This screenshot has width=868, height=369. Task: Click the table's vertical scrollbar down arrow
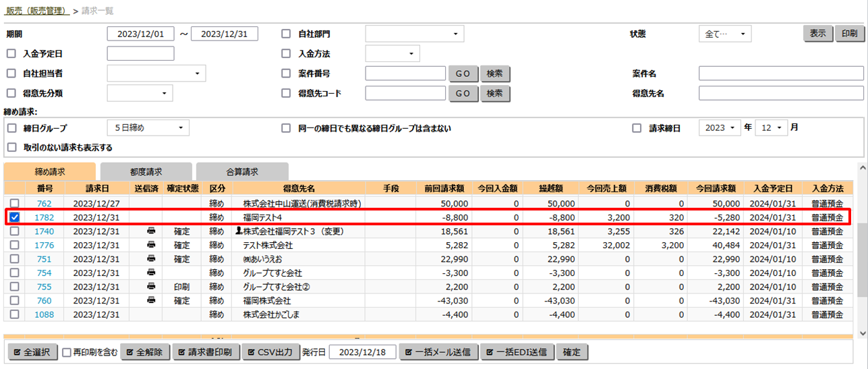pyautogui.click(x=862, y=333)
